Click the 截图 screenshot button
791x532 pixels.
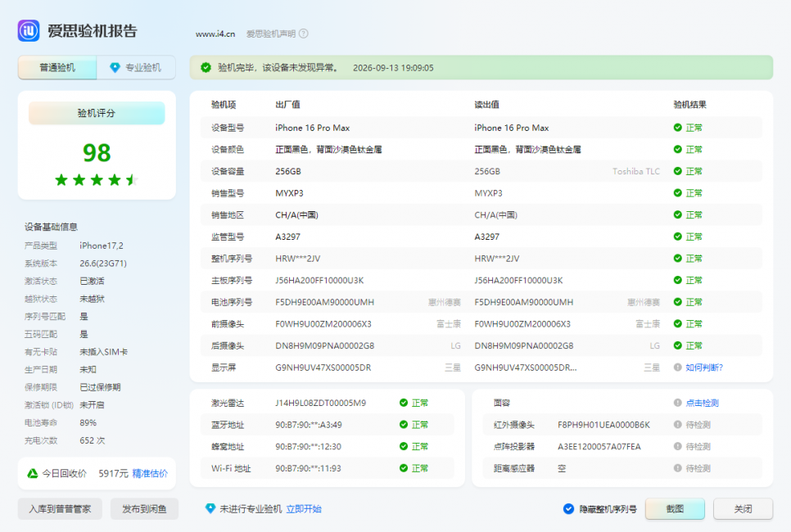pyautogui.click(x=675, y=509)
